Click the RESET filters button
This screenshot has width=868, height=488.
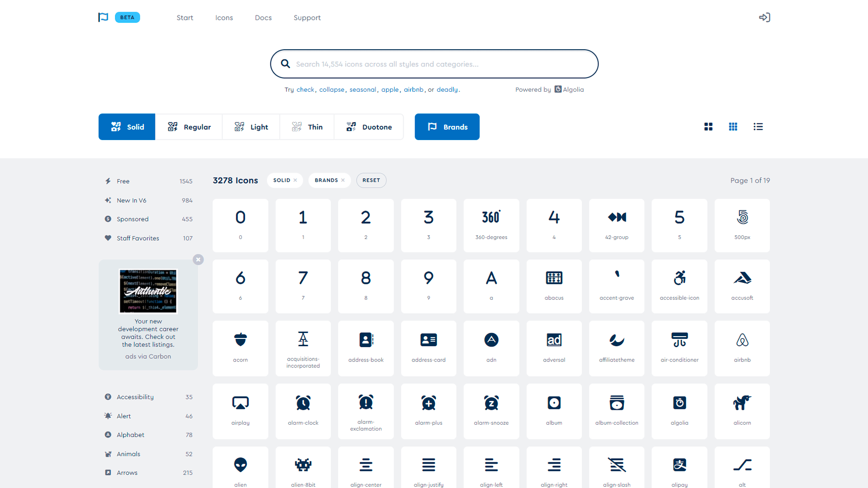click(371, 180)
